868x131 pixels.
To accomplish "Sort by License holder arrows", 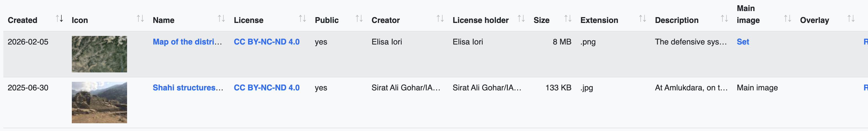I will (x=521, y=19).
